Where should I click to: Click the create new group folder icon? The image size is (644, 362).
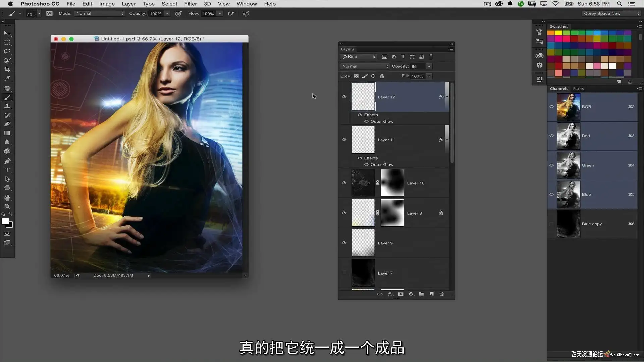coord(421,294)
